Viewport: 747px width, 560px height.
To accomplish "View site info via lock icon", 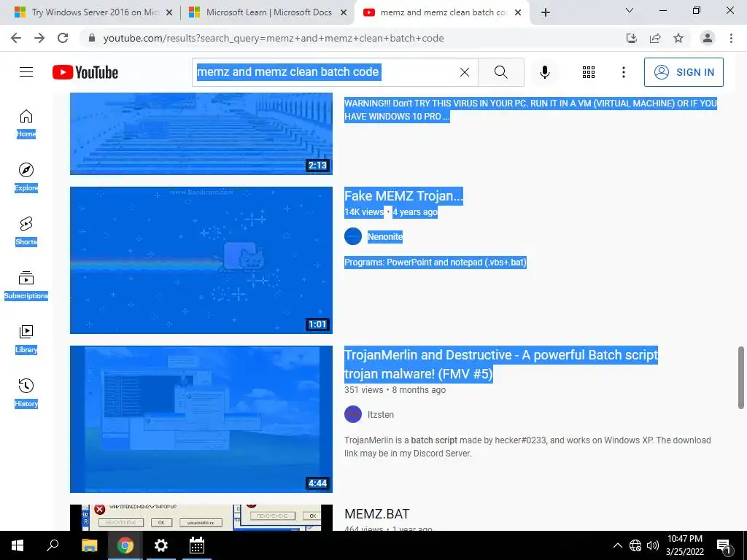I will click(x=92, y=38).
